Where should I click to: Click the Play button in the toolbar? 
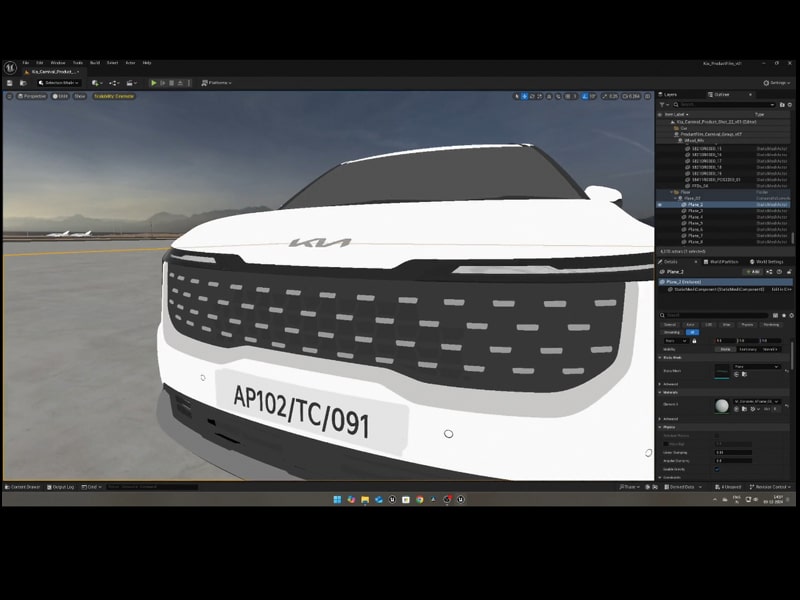tap(154, 83)
